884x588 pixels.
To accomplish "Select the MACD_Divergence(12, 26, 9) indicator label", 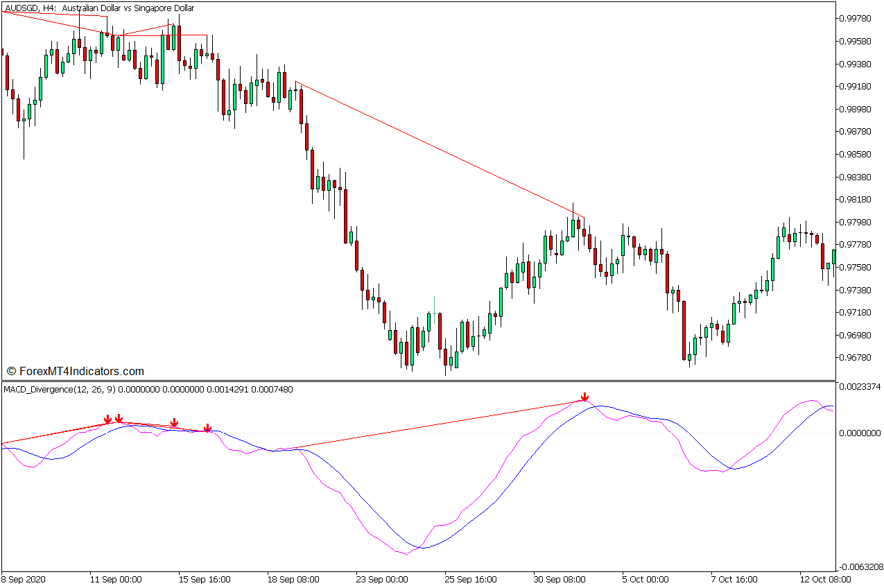I will pyautogui.click(x=148, y=390).
